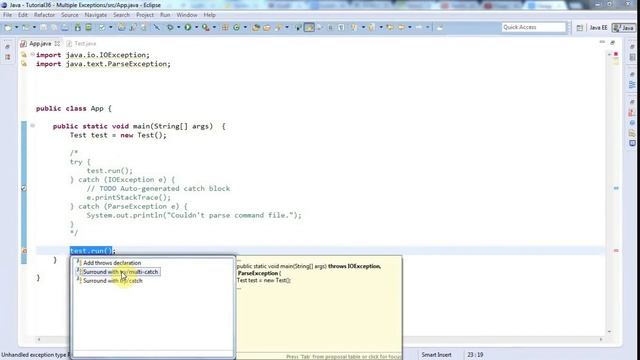The image size is (640, 360).
Task: Click the error marker beside test.run()
Action: pyautogui.click(x=24, y=251)
